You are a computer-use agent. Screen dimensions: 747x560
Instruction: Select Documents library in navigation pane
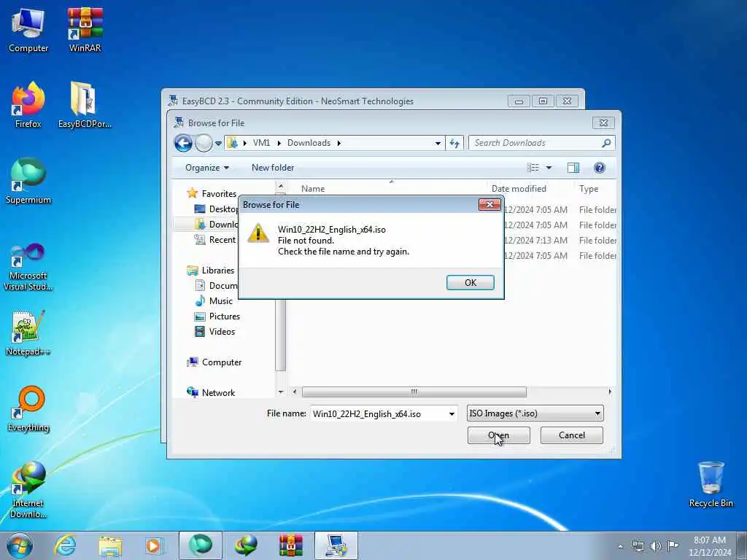tap(216, 285)
